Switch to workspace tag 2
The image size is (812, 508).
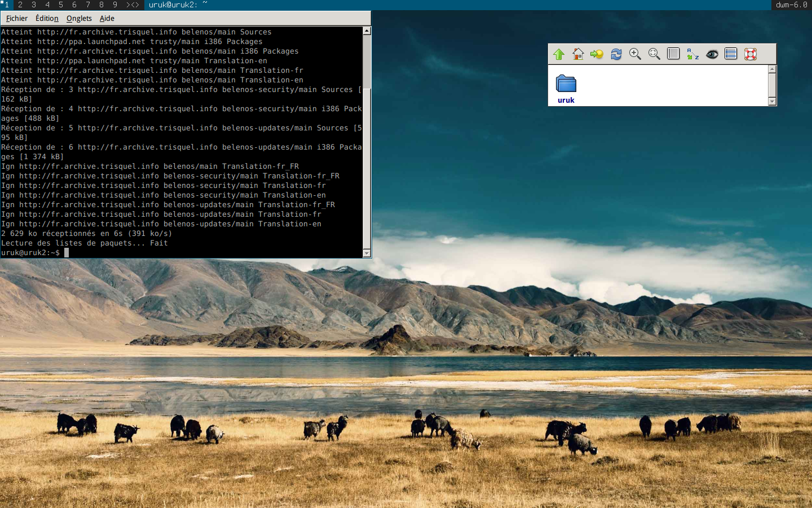tap(20, 5)
